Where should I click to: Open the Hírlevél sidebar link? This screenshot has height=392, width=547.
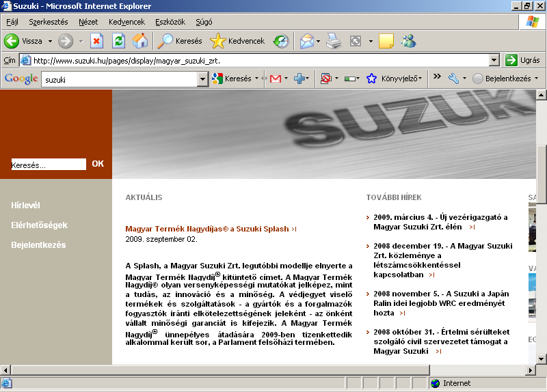[25, 206]
